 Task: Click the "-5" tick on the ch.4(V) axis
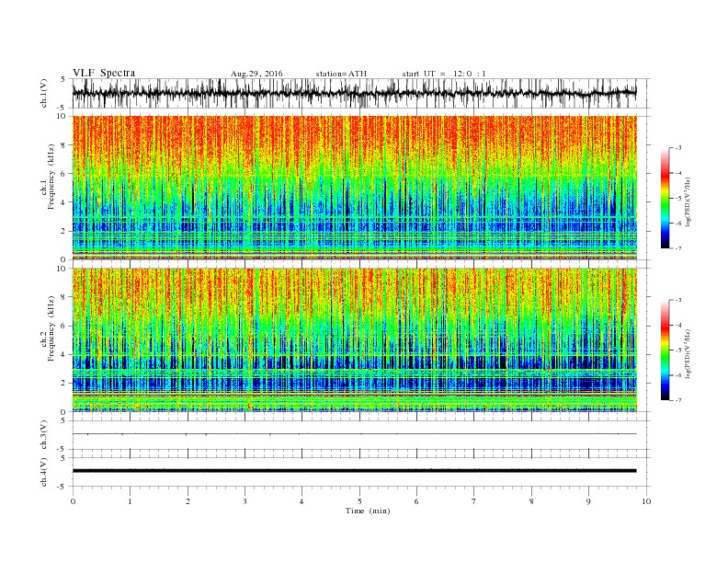63,487
